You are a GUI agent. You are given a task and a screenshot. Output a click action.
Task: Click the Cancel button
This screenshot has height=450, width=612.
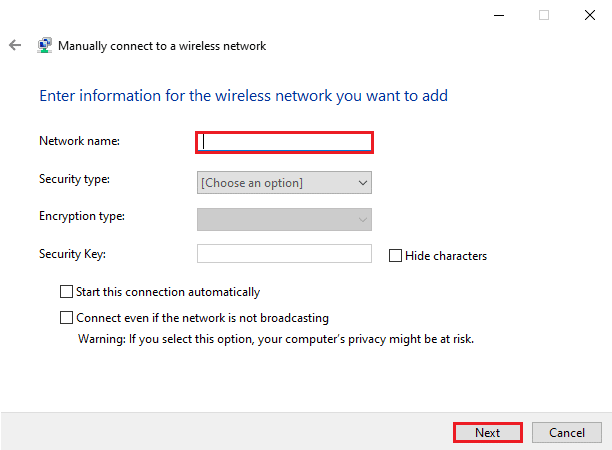coord(566,432)
